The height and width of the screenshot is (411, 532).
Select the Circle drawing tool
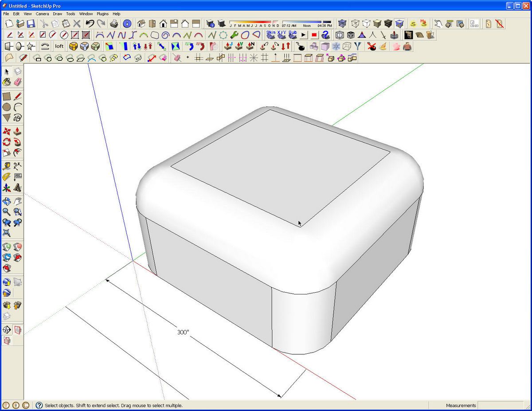[x=7, y=107]
